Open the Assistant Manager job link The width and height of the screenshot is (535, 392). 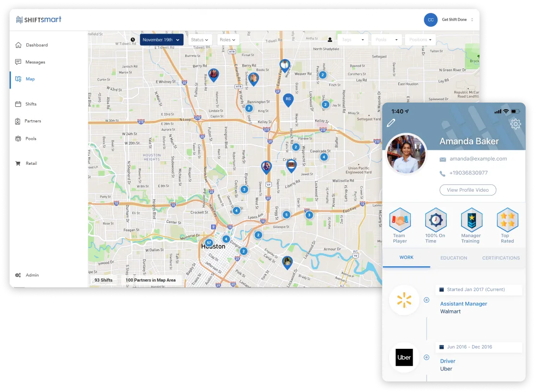[464, 304]
